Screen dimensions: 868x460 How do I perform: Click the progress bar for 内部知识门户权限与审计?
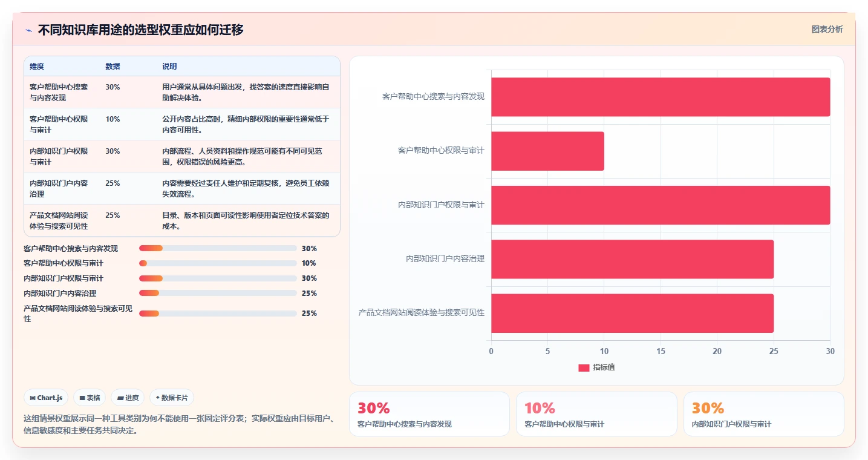[x=218, y=278]
